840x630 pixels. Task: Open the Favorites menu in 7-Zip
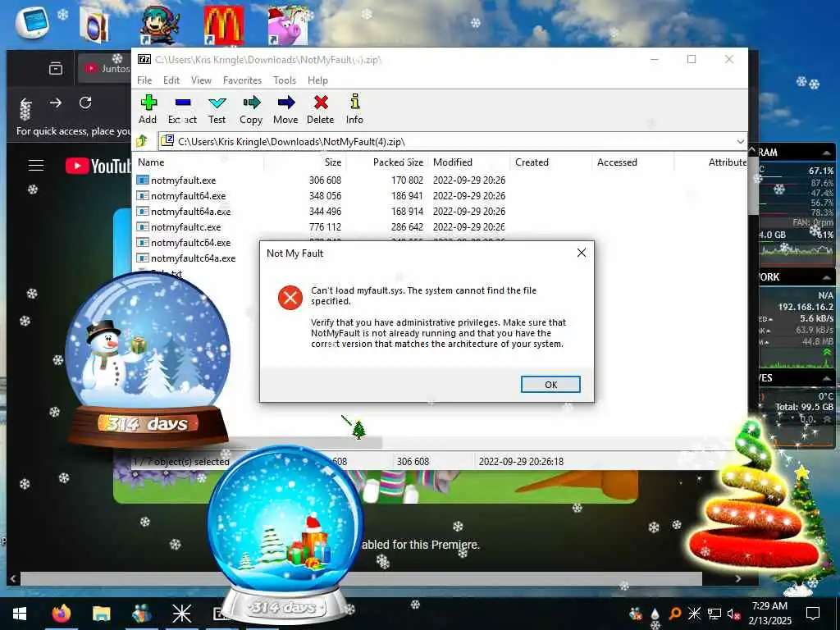click(242, 80)
